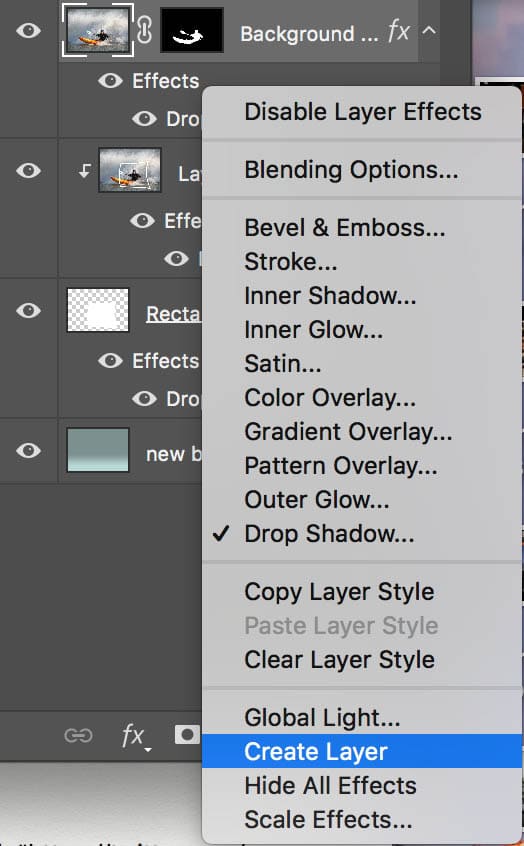The image size is (524, 846).
Task: Click the teal gradient layer thumbnail
Action: [x=98, y=450]
